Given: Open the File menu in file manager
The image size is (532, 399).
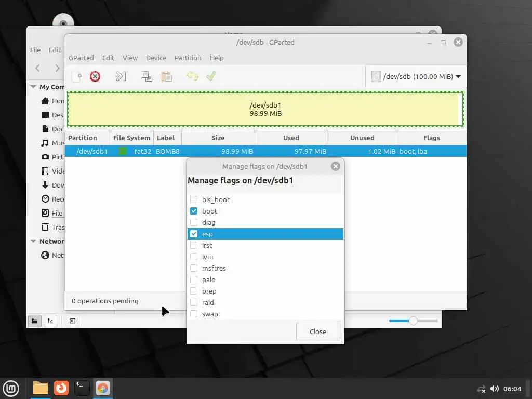Looking at the screenshot, I should [x=35, y=50].
